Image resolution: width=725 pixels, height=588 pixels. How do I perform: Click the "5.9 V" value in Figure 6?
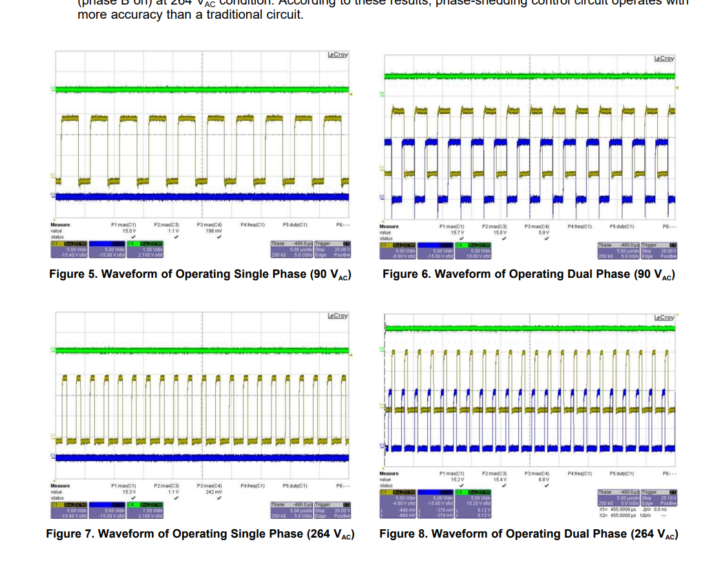pyautogui.click(x=544, y=233)
